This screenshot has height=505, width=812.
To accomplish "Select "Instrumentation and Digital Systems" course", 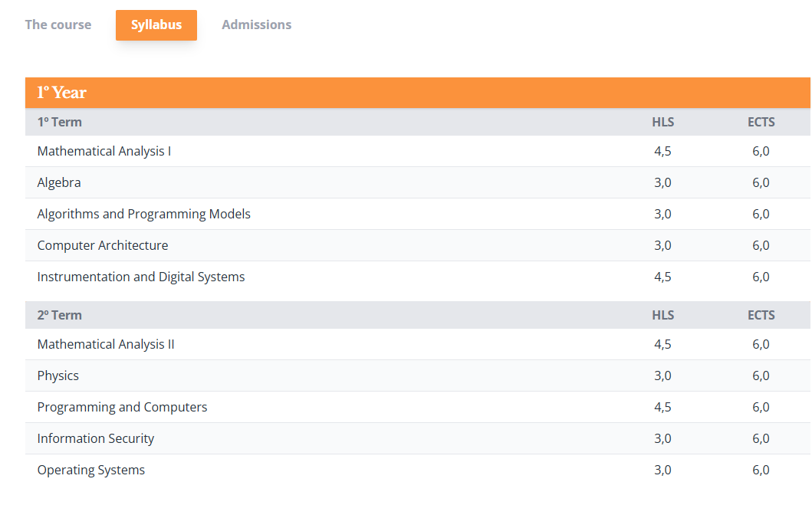I will point(141,277).
